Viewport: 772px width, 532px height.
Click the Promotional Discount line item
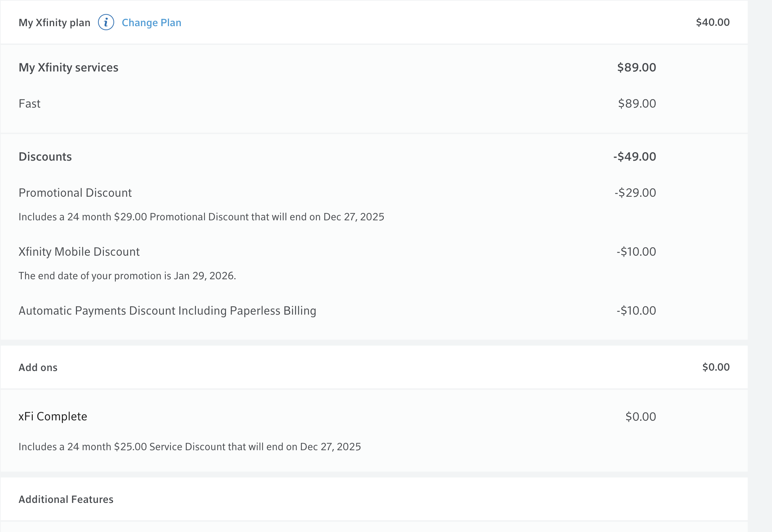click(75, 193)
